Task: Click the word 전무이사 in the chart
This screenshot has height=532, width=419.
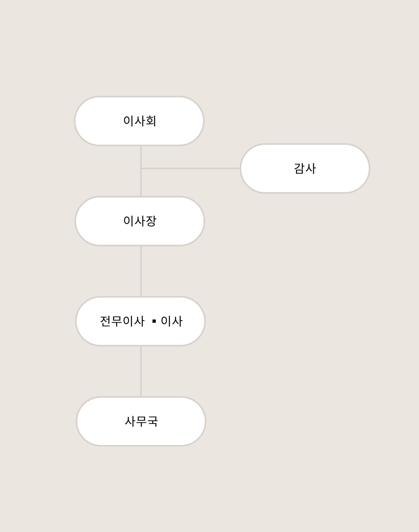Action: 122,321
